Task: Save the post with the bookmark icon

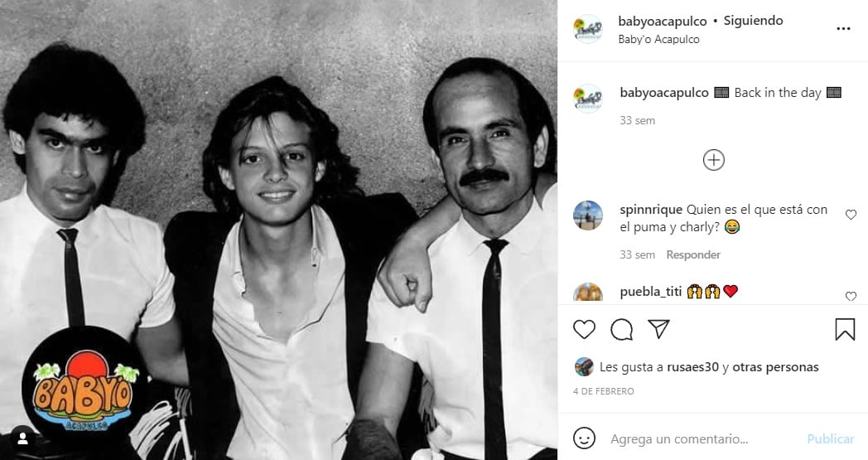Action: click(x=845, y=329)
